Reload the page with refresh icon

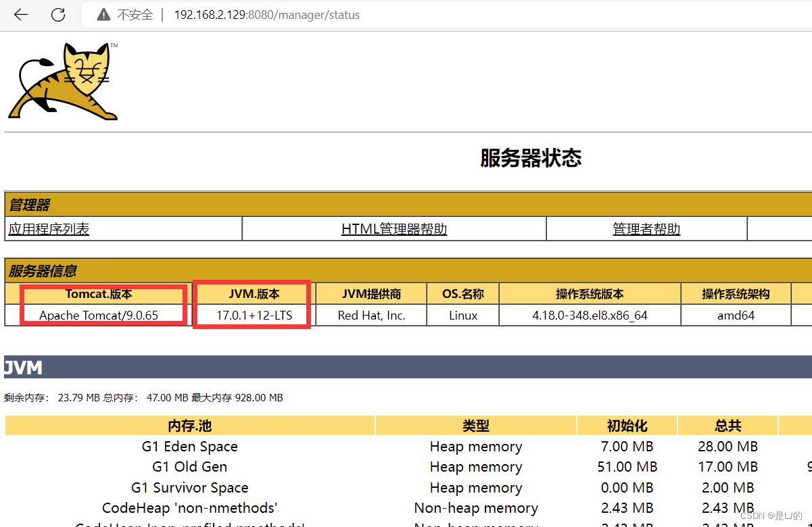[x=59, y=14]
